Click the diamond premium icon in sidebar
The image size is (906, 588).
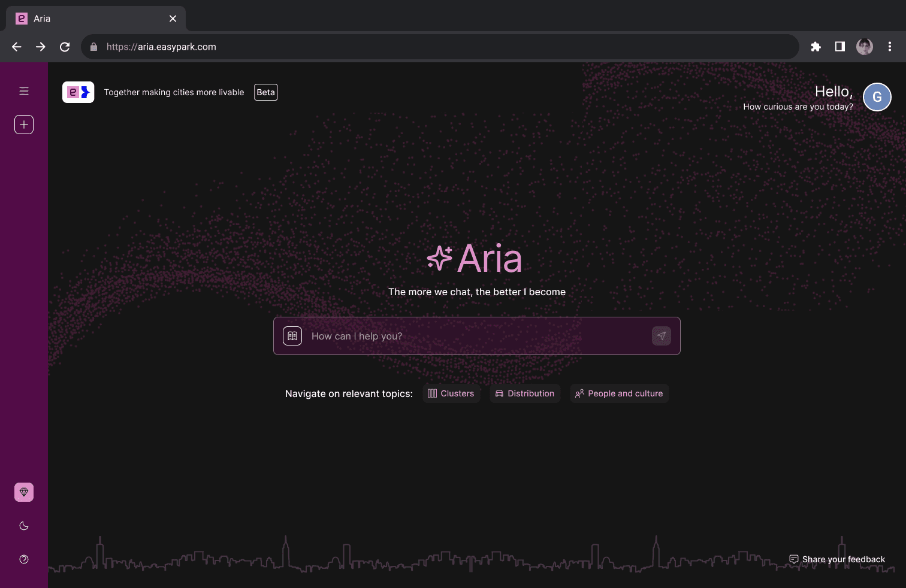coord(24,492)
